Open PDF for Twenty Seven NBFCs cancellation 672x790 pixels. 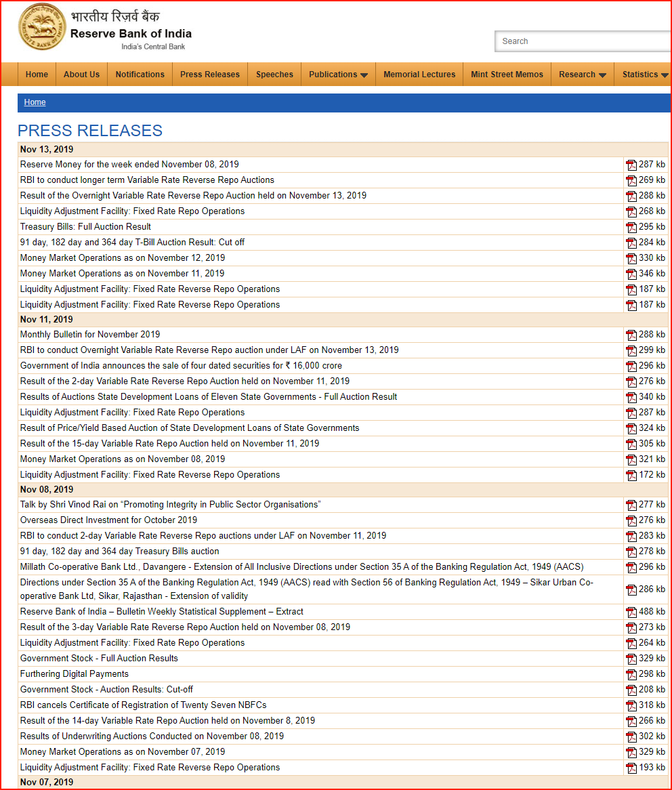tap(631, 706)
